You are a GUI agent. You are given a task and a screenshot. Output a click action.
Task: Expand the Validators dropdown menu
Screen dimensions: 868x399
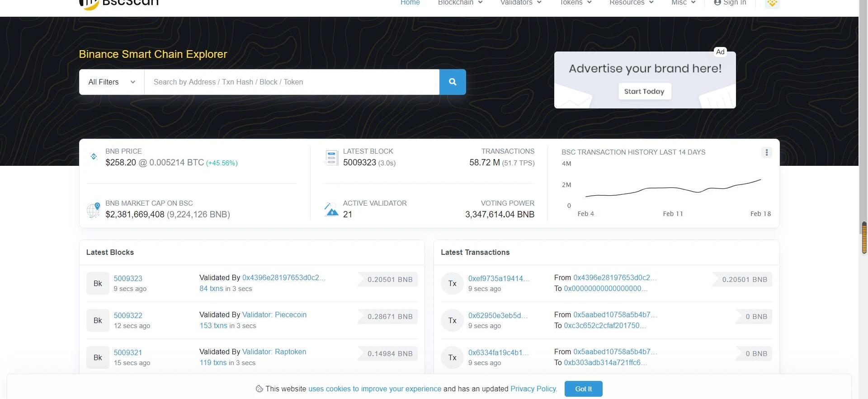[x=520, y=3]
